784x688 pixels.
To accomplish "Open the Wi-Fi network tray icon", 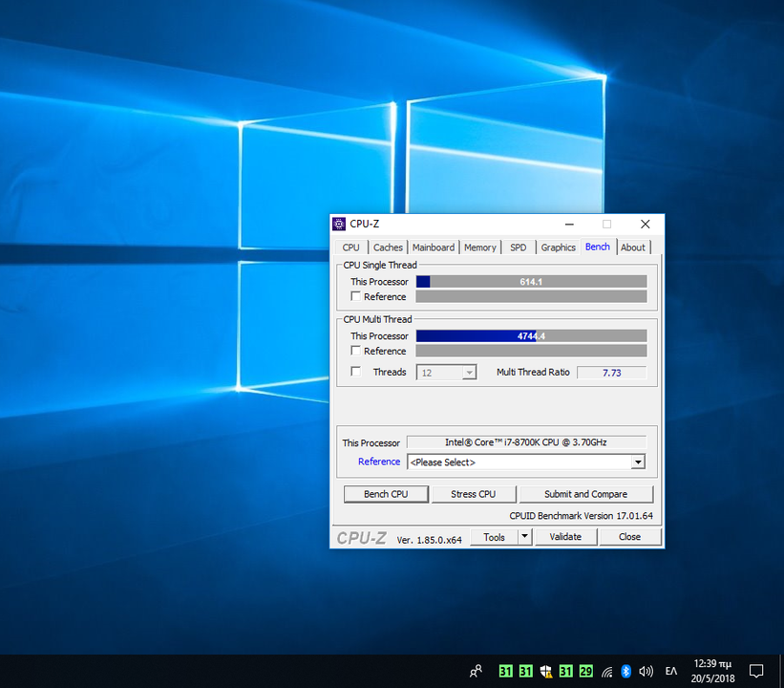I will click(606, 672).
